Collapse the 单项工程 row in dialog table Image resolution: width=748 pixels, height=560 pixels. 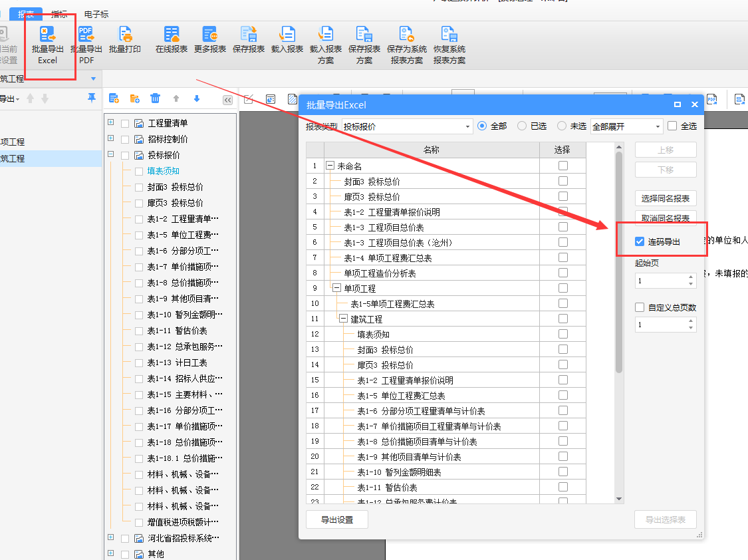point(336,288)
